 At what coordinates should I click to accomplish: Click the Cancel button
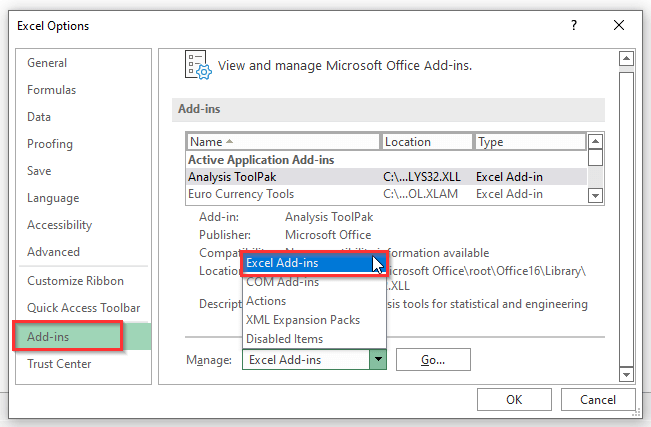click(x=596, y=399)
